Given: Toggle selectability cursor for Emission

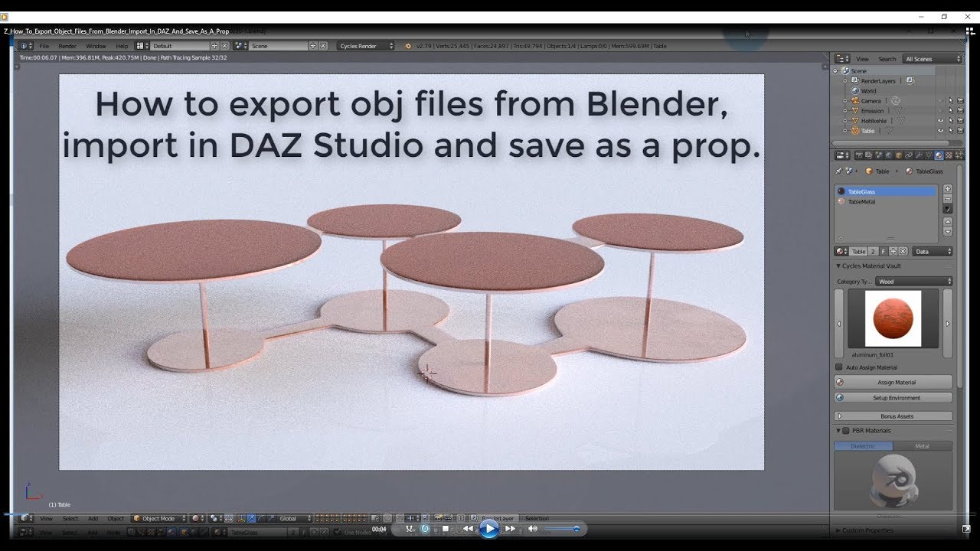Looking at the screenshot, I should click(x=951, y=111).
